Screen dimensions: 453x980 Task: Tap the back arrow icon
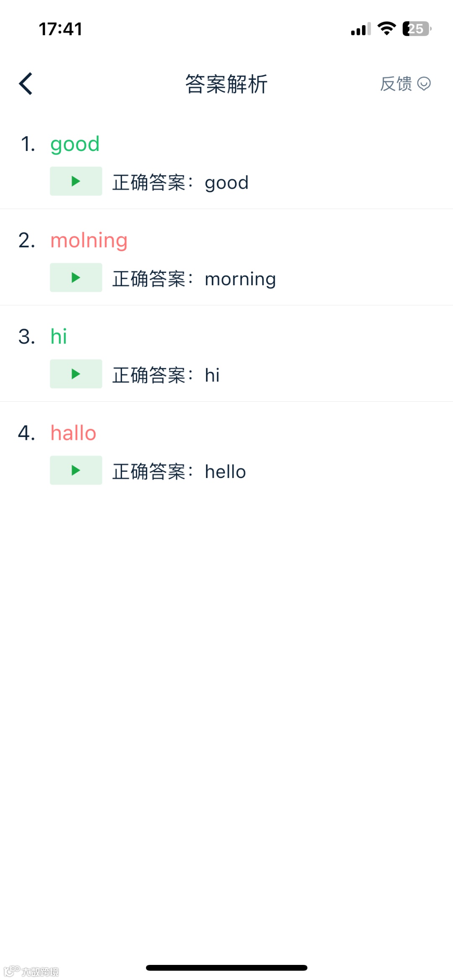pos(26,84)
